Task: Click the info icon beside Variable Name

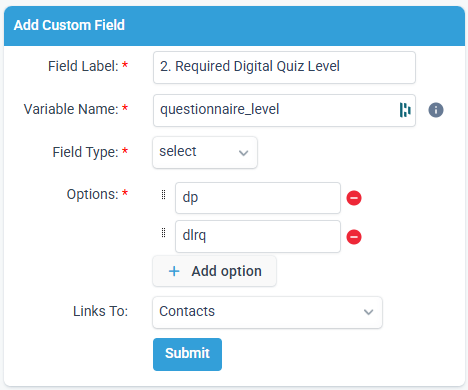Action: pos(436,110)
